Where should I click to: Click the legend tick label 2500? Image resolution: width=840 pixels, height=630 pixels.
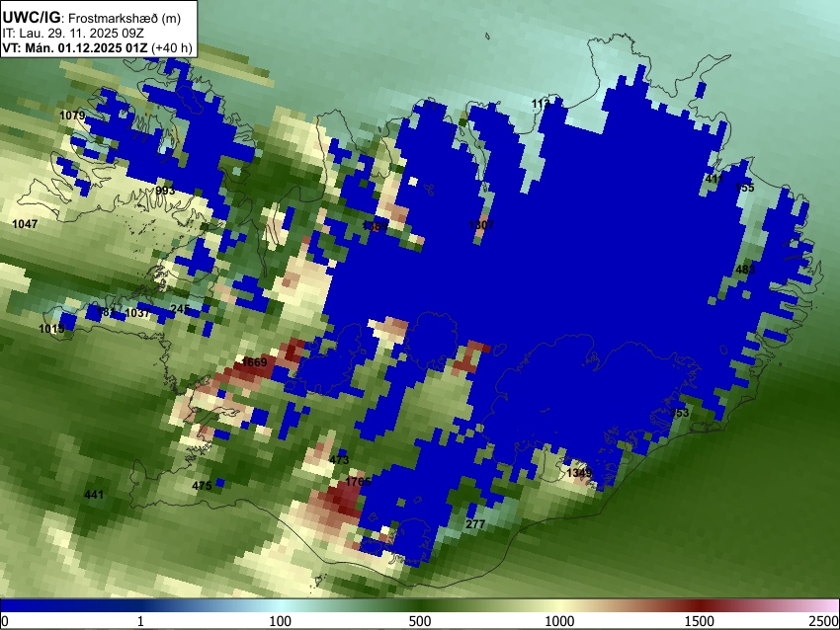824,621
